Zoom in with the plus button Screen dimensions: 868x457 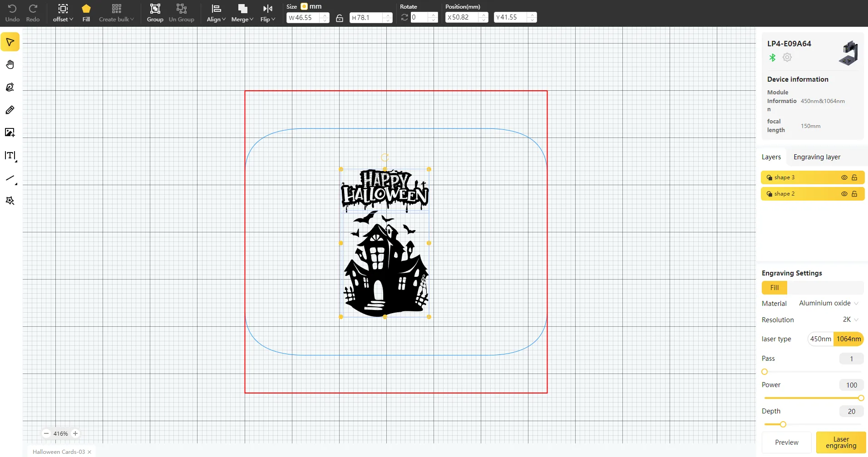coord(75,433)
